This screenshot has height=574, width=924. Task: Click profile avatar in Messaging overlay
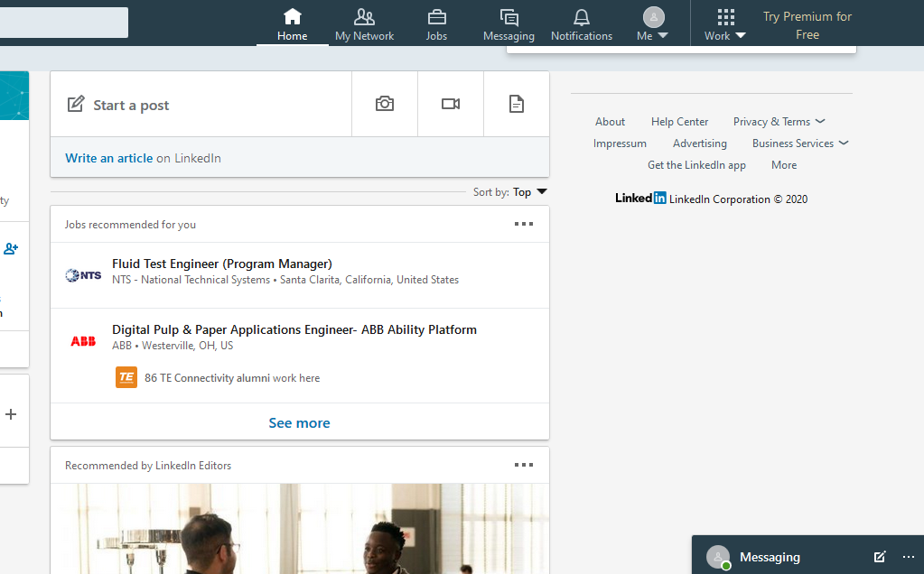tap(718, 557)
